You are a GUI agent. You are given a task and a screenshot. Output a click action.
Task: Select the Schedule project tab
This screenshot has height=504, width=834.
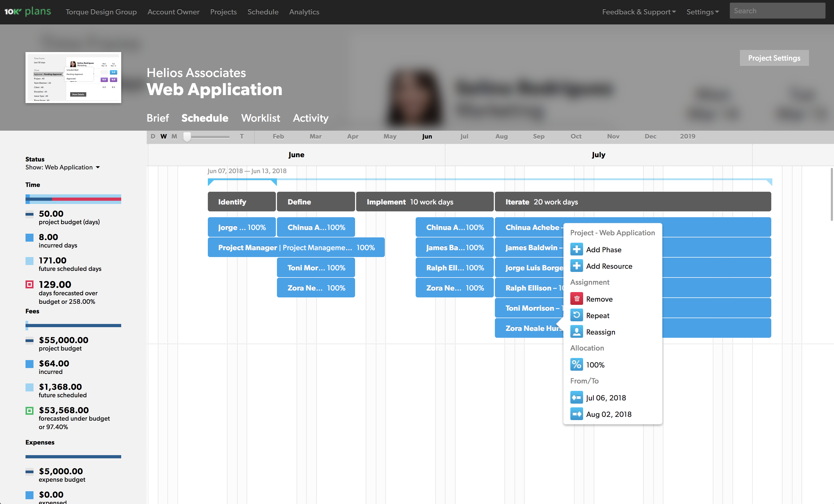[205, 118]
